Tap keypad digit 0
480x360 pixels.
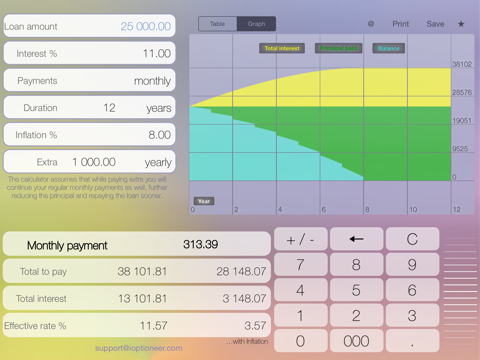pyautogui.click(x=300, y=341)
